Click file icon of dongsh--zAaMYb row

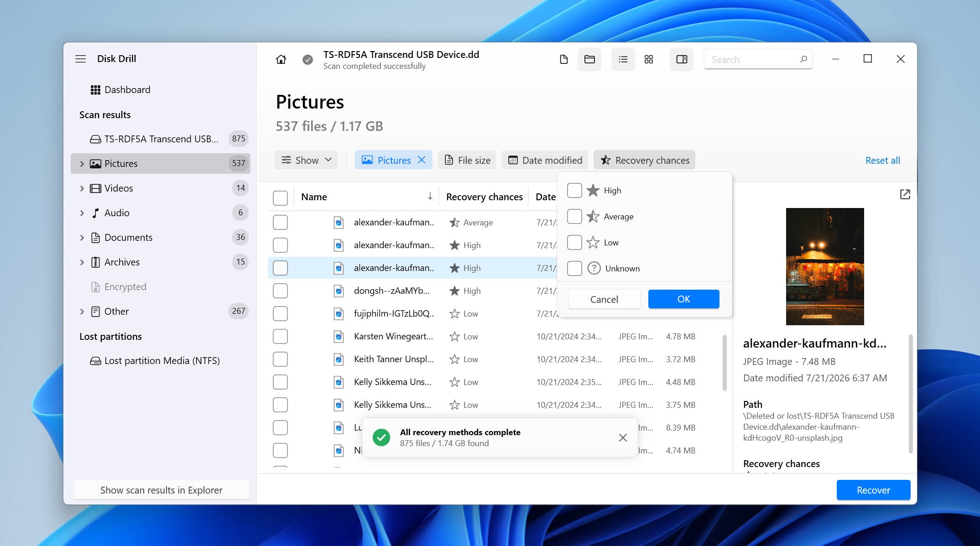coord(339,291)
